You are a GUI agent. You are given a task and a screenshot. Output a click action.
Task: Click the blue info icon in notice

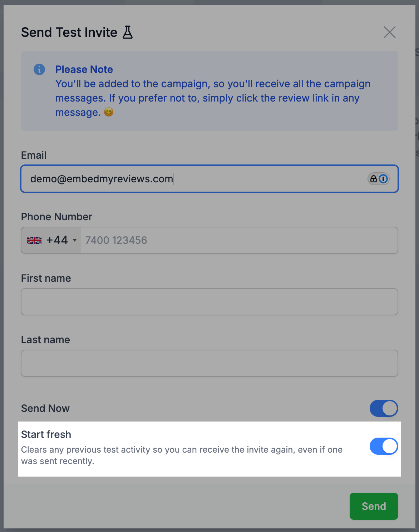pos(39,69)
